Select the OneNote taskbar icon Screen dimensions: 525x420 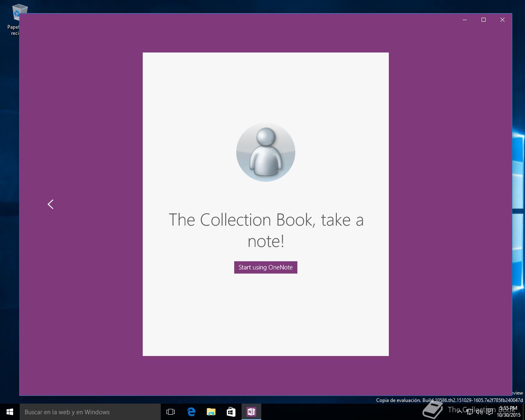(x=251, y=412)
